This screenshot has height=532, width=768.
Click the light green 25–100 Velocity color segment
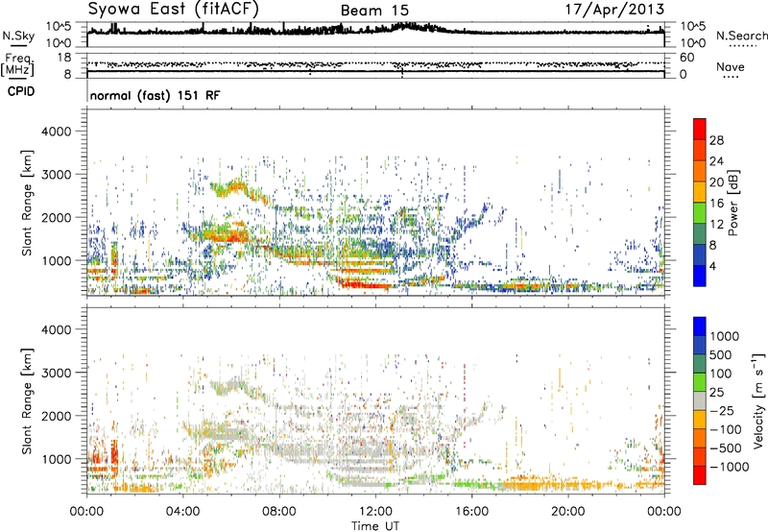point(700,382)
